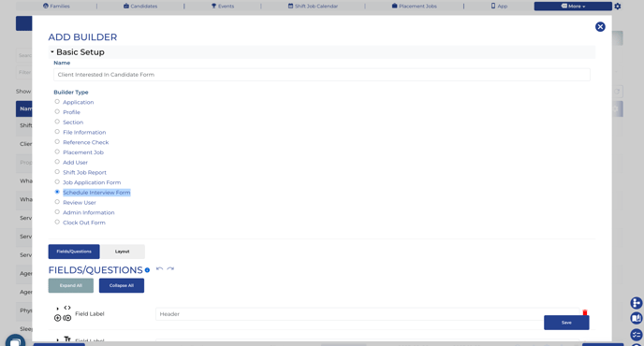Select the Schedule Interview Form radio
The image size is (644, 346).
(57, 192)
